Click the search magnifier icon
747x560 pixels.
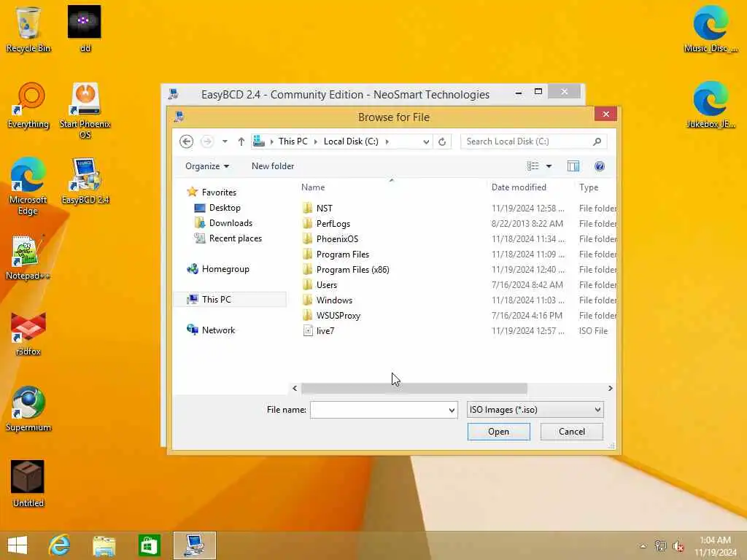597,141
